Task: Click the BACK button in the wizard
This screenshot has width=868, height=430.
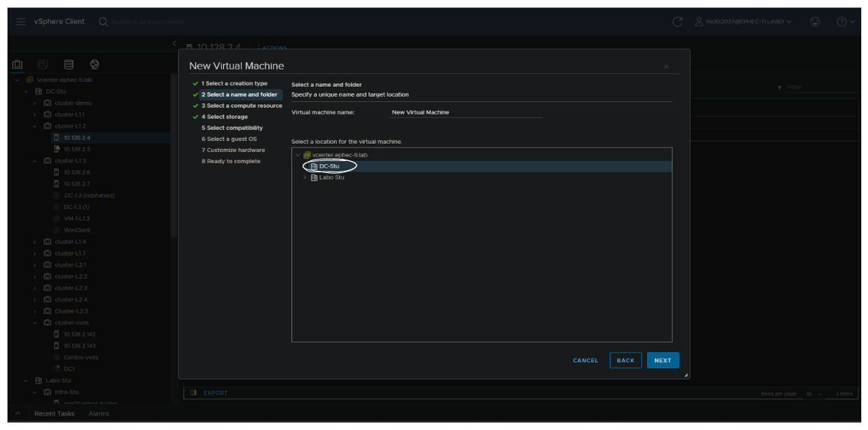Action: click(x=625, y=360)
